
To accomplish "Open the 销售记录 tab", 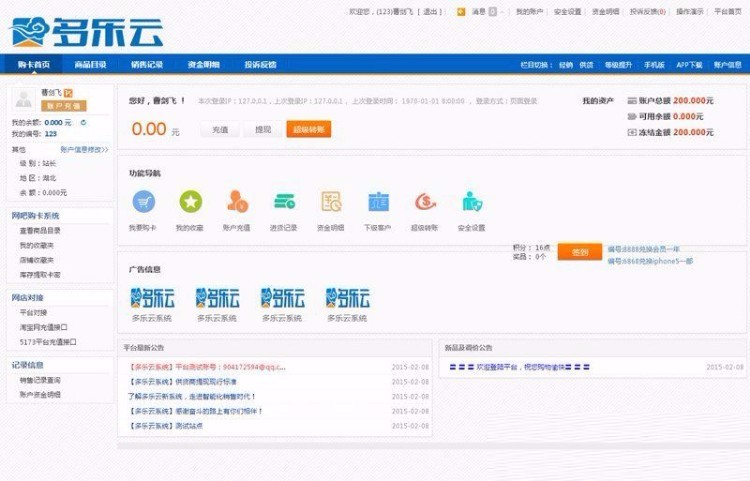I will pyautogui.click(x=147, y=65).
